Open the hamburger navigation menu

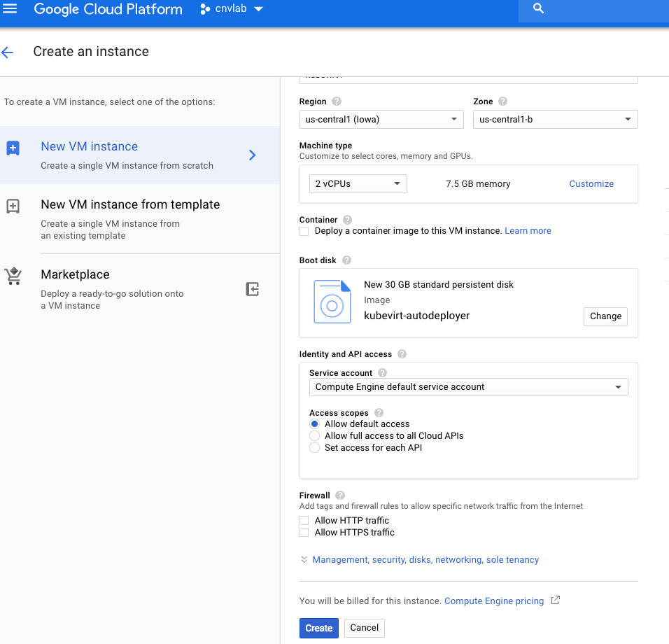coord(10,9)
